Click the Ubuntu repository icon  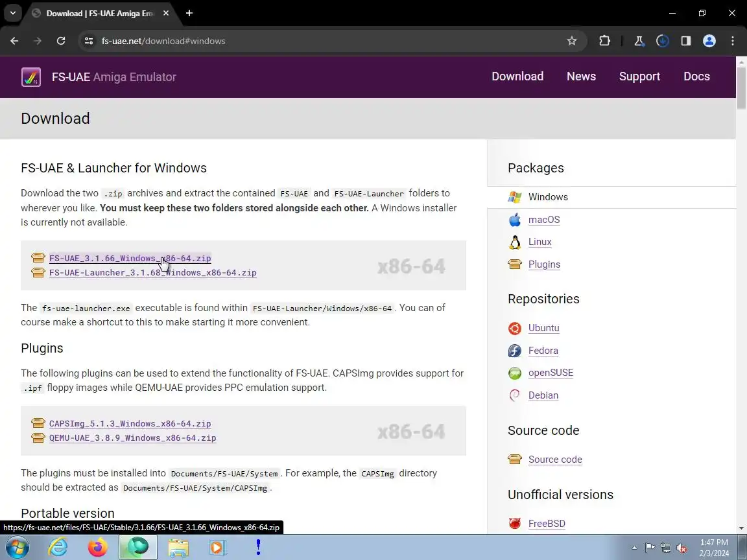tap(514, 328)
